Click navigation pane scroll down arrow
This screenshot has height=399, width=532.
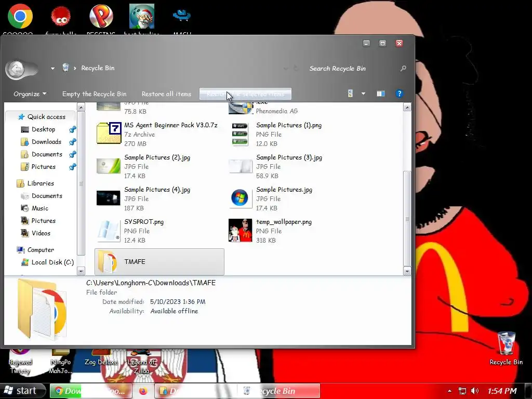click(81, 271)
